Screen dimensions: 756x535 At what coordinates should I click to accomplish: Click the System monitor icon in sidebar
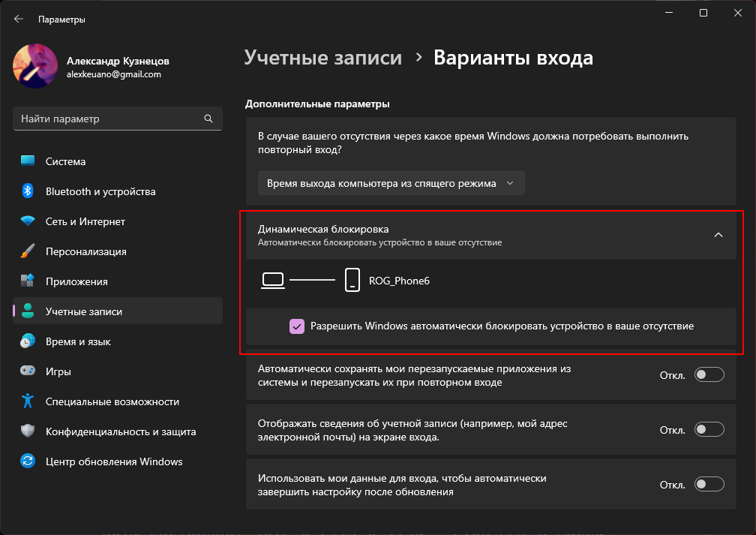tap(28, 161)
